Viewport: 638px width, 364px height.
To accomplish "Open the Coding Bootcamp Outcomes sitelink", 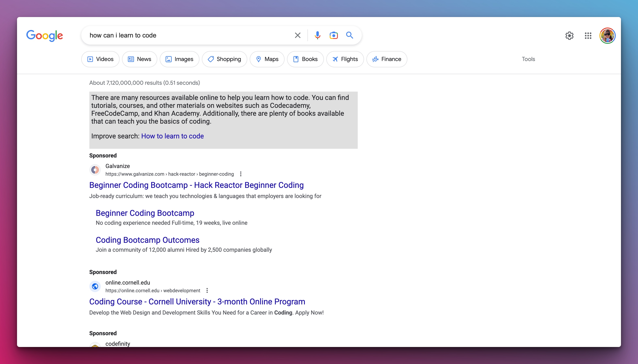I will pos(147,240).
